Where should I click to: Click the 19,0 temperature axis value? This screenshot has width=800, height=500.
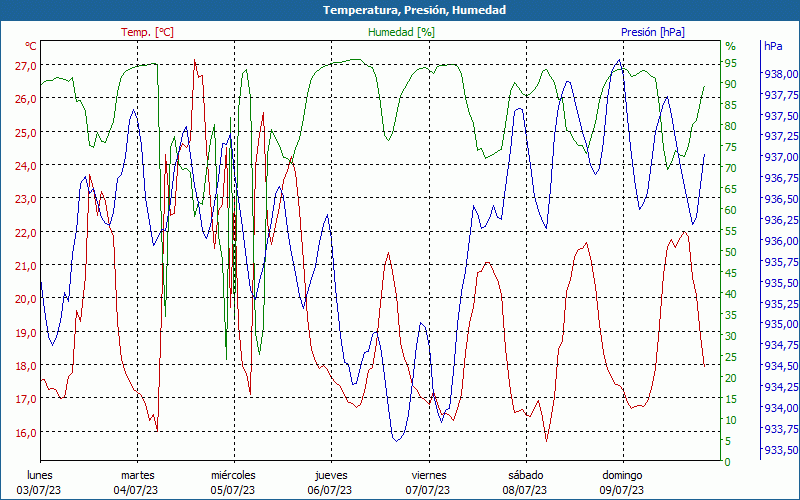pyautogui.click(x=26, y=332)
